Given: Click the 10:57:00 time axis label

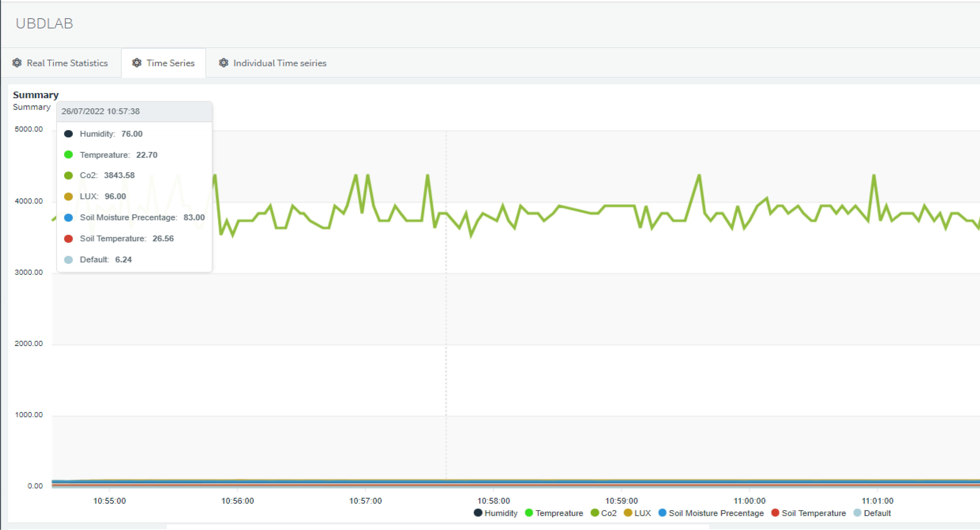Looking at the screenshot, I should [365, 501].
